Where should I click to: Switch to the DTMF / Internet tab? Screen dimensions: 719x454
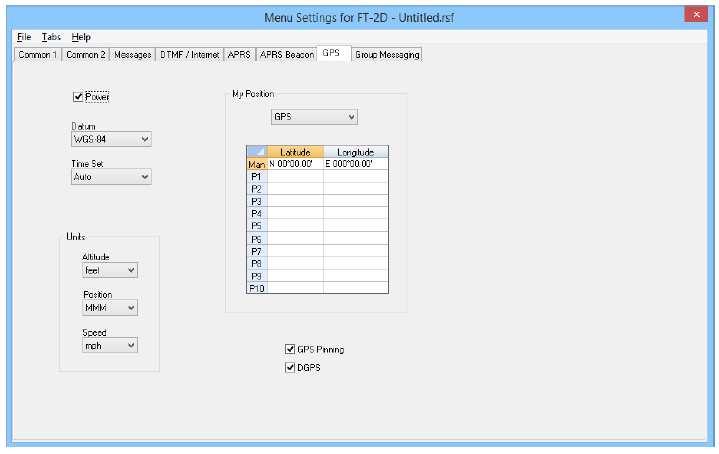189,55
